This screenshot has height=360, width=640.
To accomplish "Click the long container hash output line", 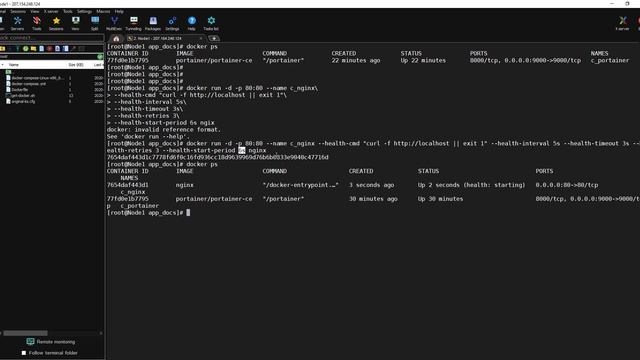I will 218,157.
